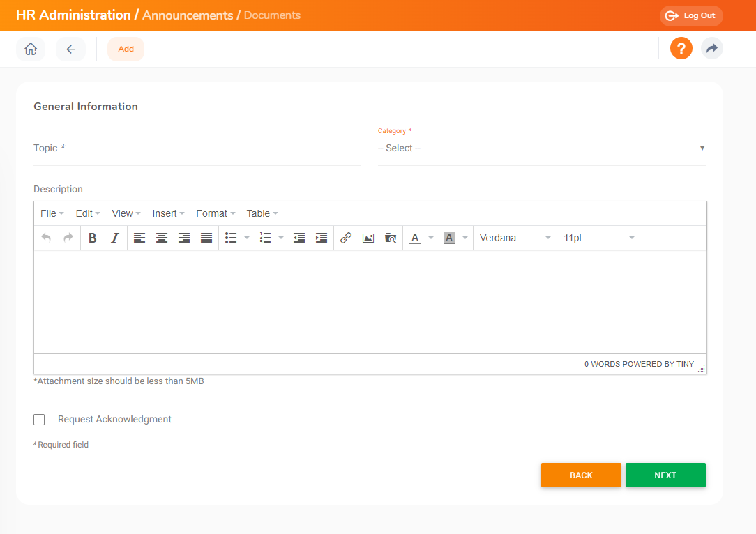Click the orange BACK button
The image size is (756, 534).
581,475
